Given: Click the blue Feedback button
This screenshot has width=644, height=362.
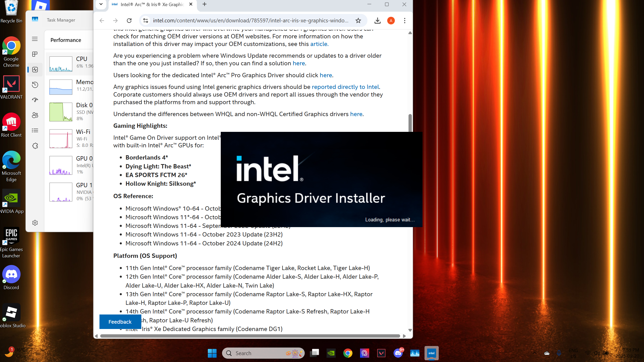Looking at the screenshot, I should (120, 322).
